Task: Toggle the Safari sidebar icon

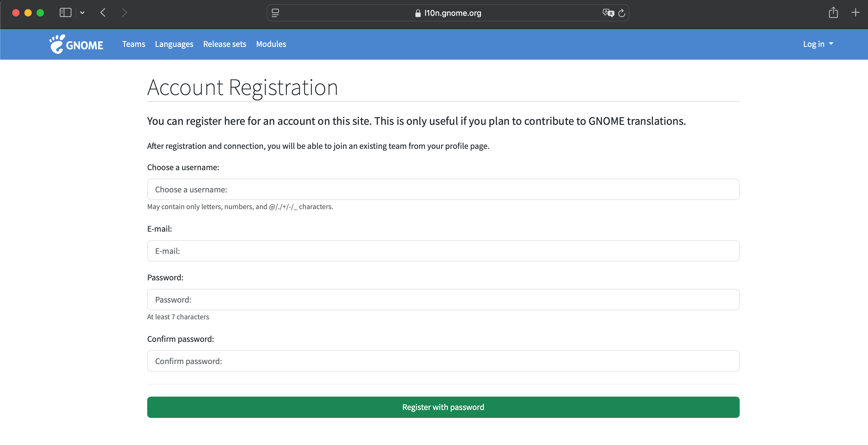Action: (65, 13)
